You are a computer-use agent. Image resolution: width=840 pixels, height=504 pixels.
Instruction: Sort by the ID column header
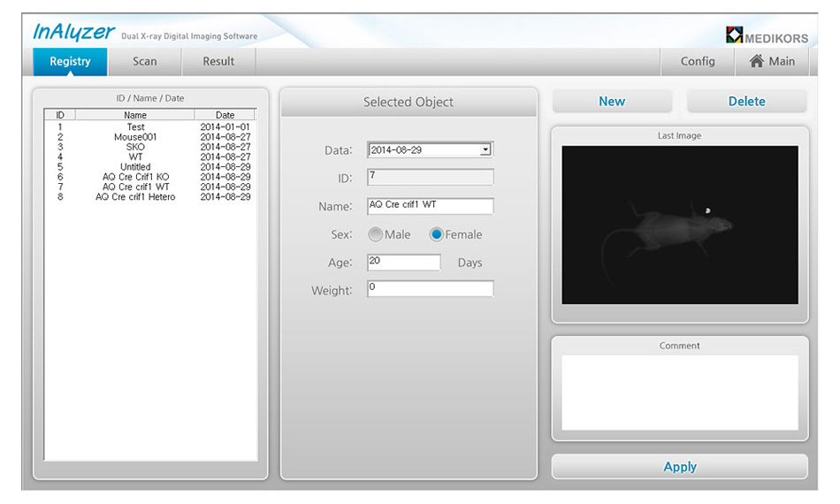point(60,115)
